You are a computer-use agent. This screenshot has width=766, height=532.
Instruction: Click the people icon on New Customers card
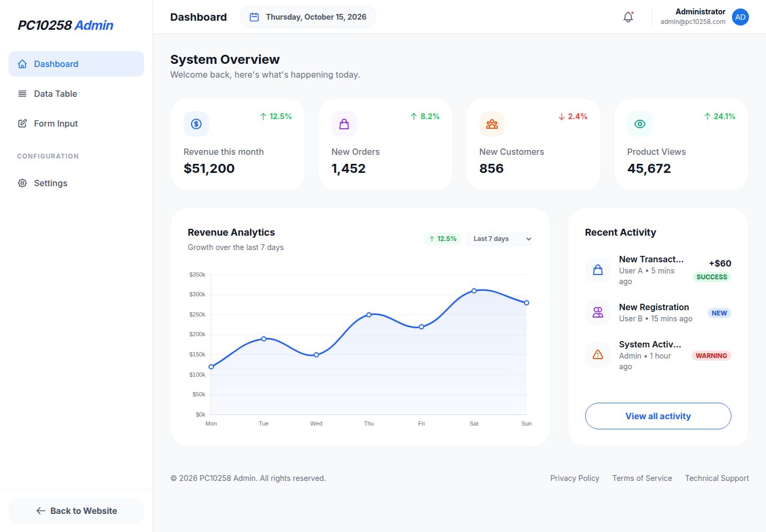tap(492, 124)
